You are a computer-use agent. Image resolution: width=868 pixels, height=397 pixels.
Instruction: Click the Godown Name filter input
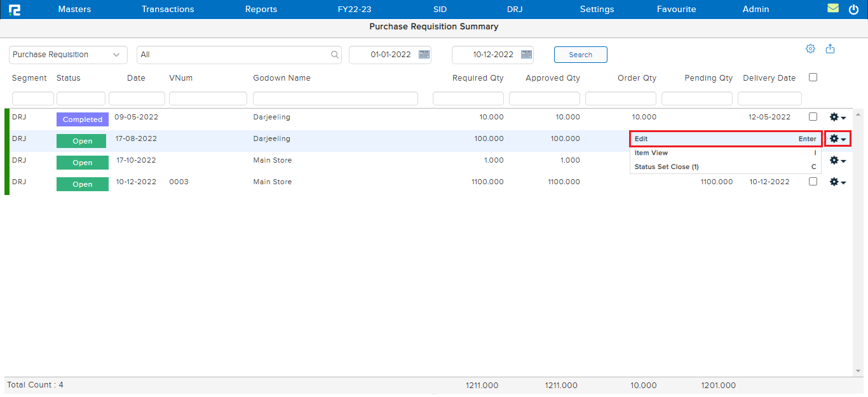tap(335, 98)
